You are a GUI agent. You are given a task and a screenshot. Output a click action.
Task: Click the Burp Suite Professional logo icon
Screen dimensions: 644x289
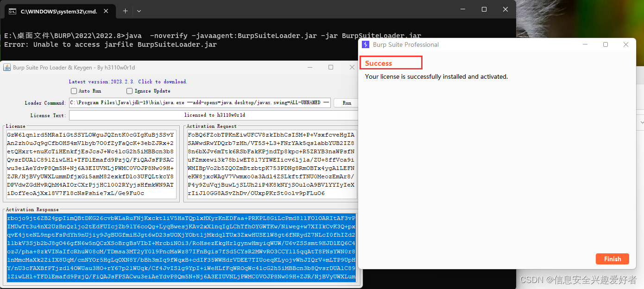pyautogui.click(x=366, y=44)
